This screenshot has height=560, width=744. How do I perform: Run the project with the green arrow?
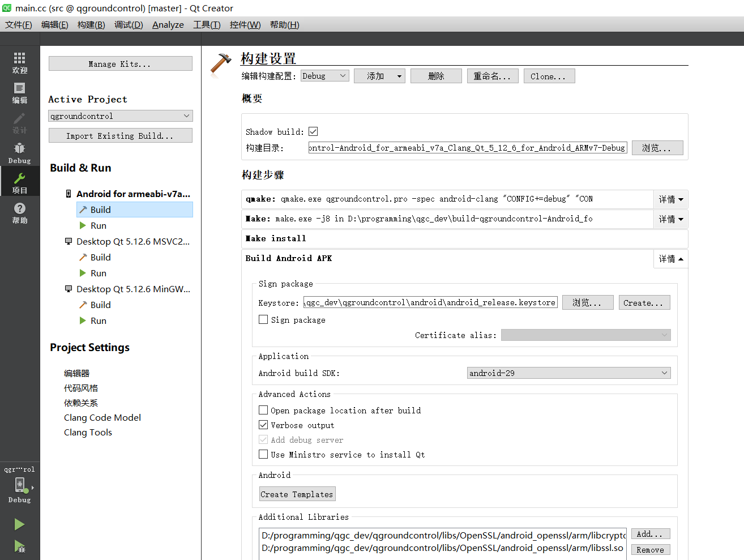coord(19,524)
